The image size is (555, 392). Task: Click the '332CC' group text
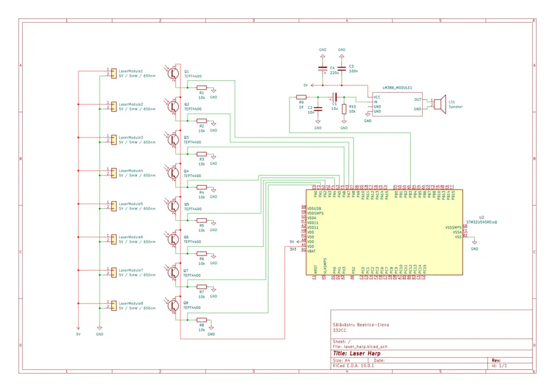[x=339, y=330]
